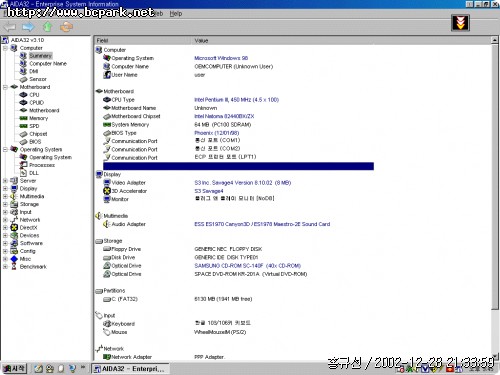500x375 pixels.
Task: Click the Microsoft Windows 98 link
Action: pyautogui.click(x=221, y=58)
